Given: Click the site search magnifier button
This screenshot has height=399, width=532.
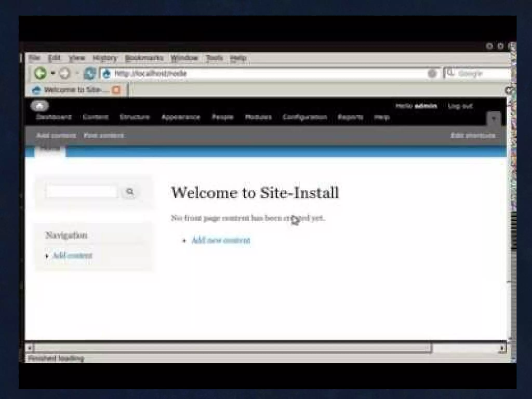Looking at the screenshot, I should click(x=130, y=192).
